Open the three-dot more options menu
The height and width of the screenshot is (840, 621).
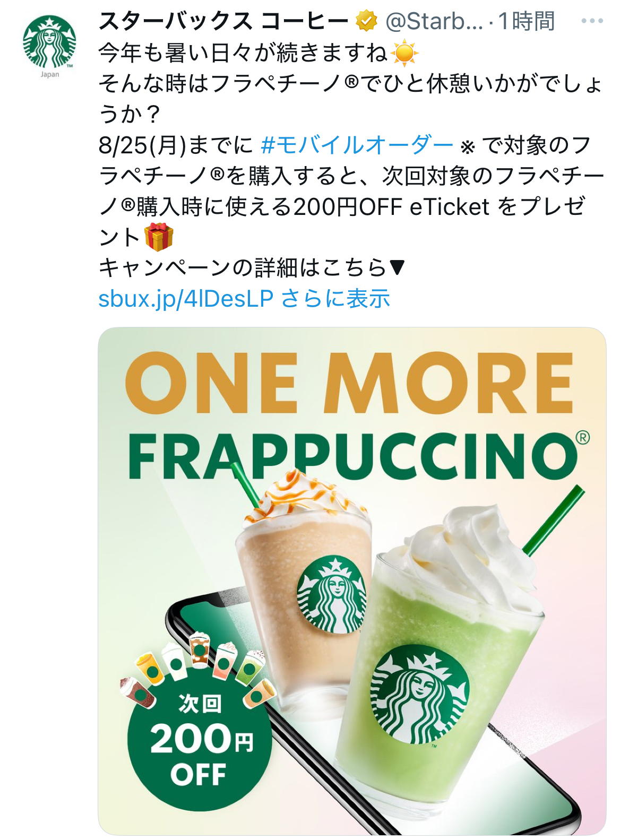point(592,21)
